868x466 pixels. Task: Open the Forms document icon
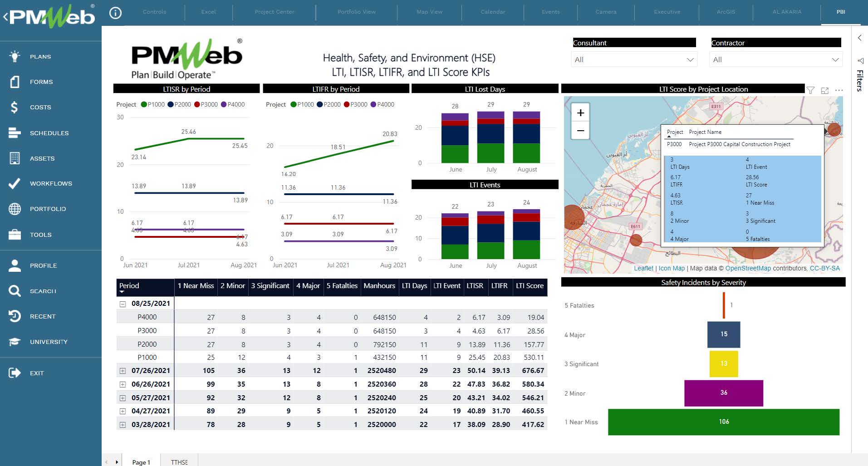15,82
